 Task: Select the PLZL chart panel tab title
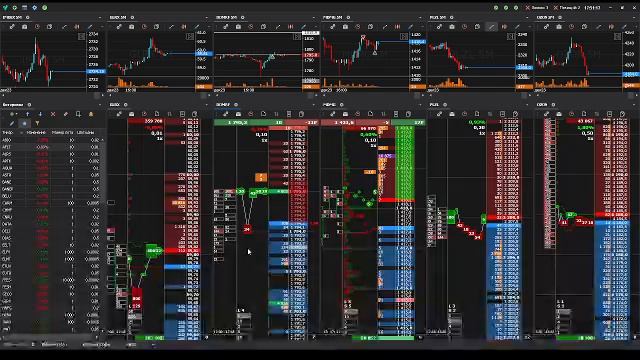pyautogui.click(x=438, y=18)
